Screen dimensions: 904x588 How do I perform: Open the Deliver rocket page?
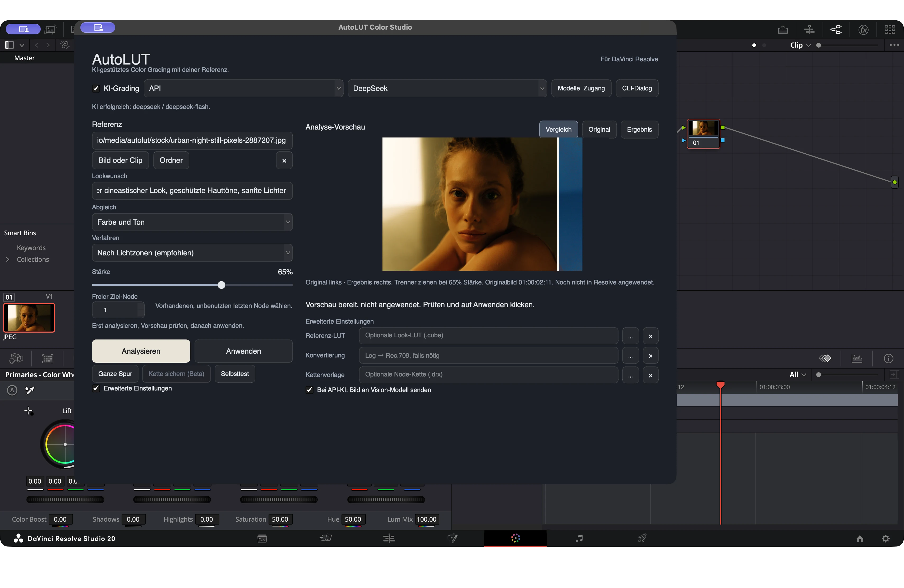(x=642, y=538)
